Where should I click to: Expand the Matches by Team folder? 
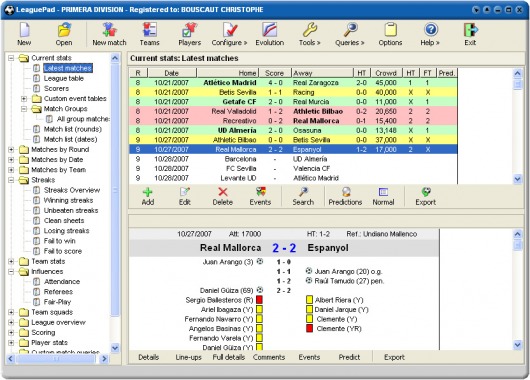(11, 170)
